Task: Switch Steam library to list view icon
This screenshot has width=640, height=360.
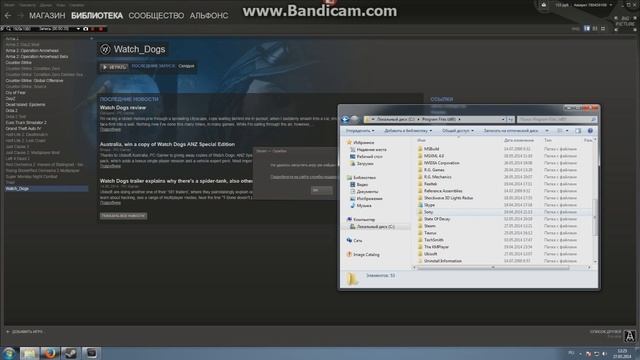Action: [595, 29]
